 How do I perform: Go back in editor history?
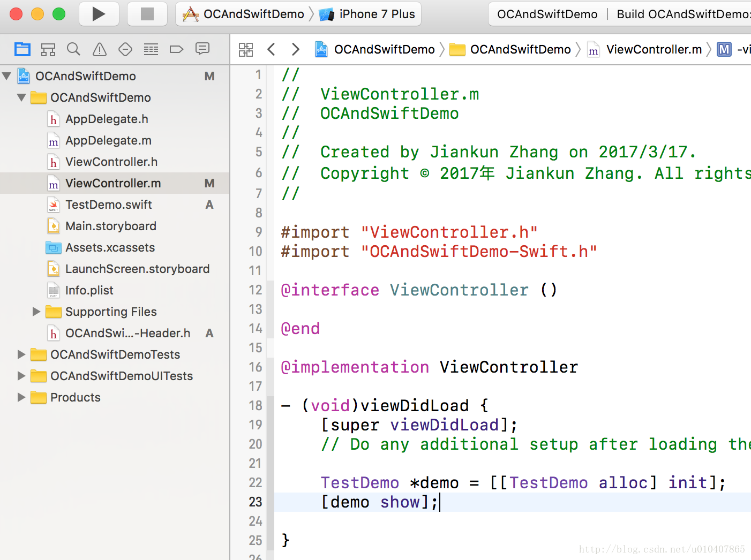[x=272, y=50]
